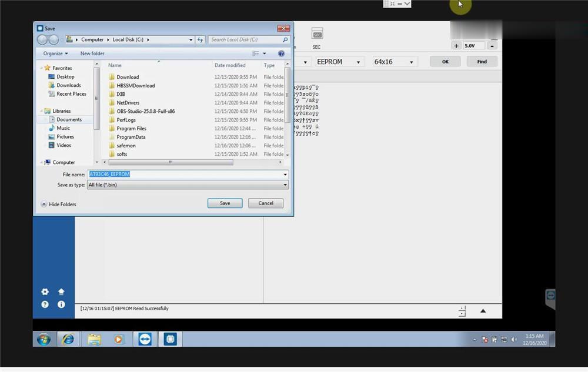This screenshot has height=372, width=588.
Task: Click the File name input field
Action: tap(185, 175)
